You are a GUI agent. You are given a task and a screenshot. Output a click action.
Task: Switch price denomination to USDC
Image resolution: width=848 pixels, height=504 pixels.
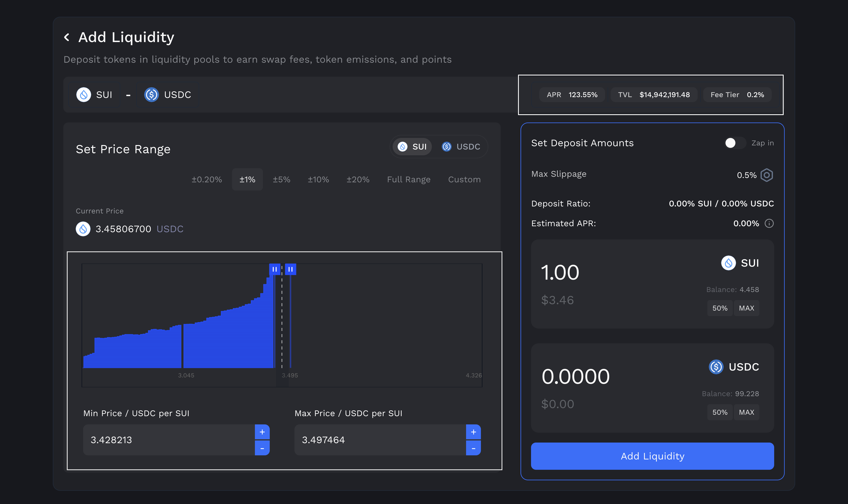pos(461,147)
